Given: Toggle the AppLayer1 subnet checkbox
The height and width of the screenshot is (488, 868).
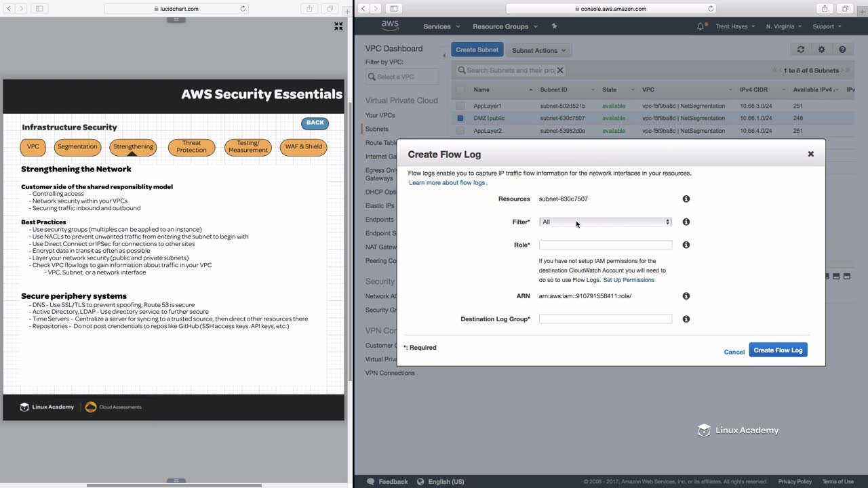Looking at the screenshot, I should (x=460, y=106).
